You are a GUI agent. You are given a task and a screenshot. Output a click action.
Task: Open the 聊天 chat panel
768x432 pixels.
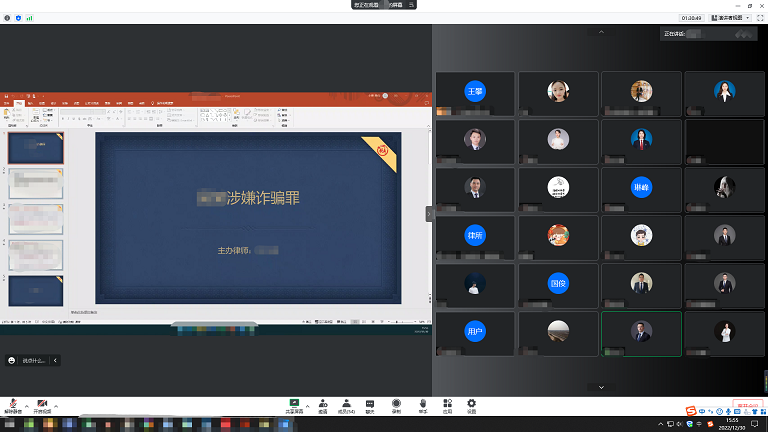point(370,403)
